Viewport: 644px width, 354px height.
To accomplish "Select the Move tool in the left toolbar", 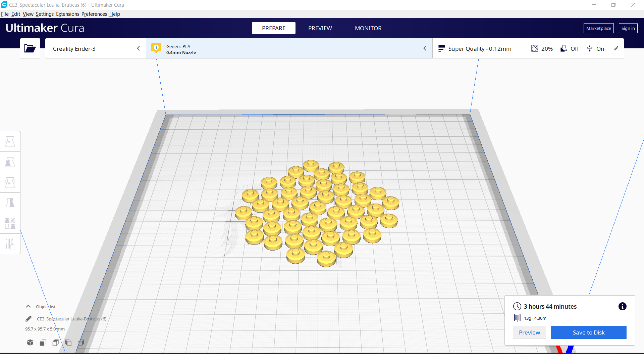I will pos(10,141).
